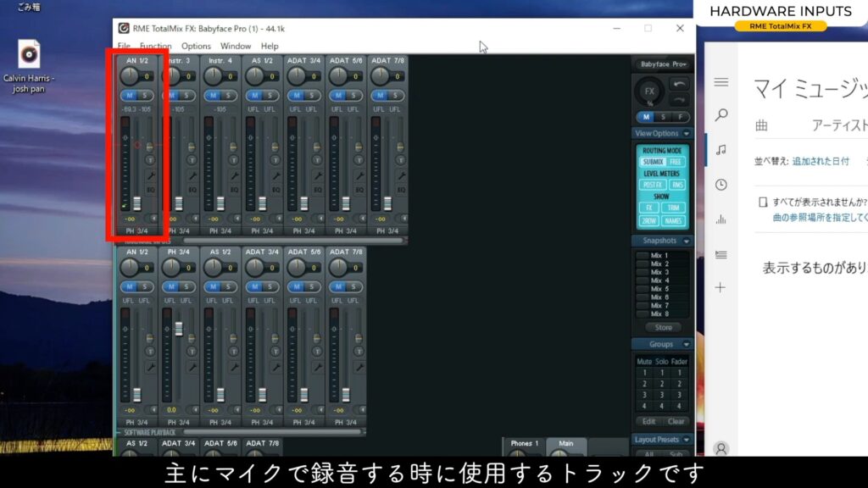Screen dimensions: 868x488
Task: Click the Redo arrow in TotalMix control strip
Action: click(679, 100)
